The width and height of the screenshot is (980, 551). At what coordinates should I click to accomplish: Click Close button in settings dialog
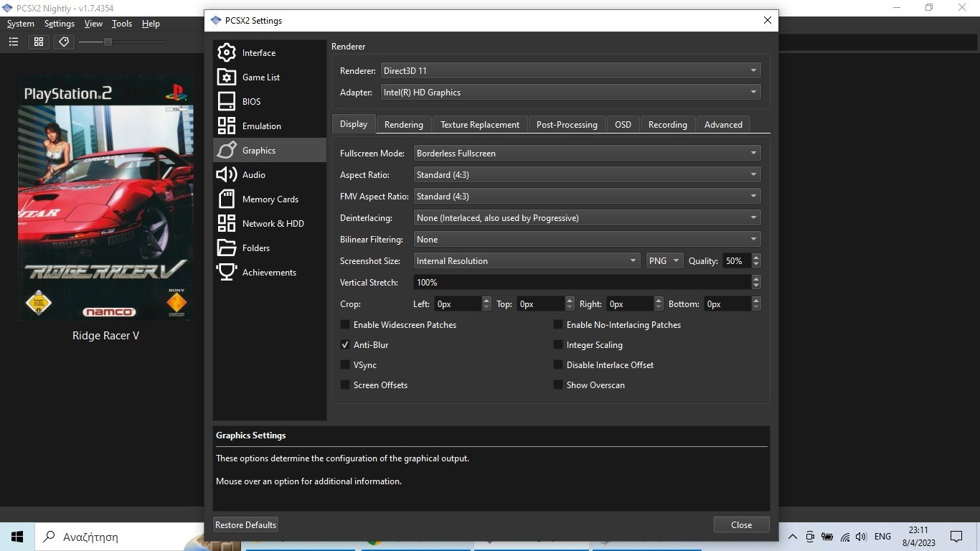click(x=741, y=525)
